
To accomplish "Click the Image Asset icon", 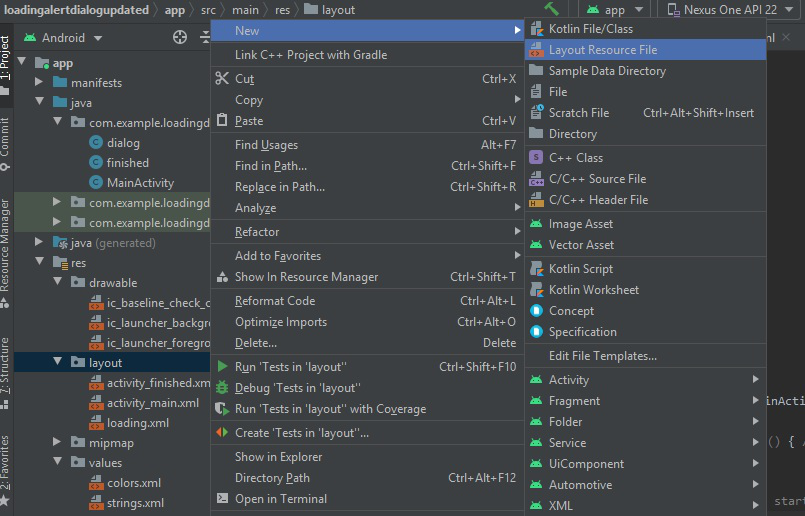I will 537,224.
